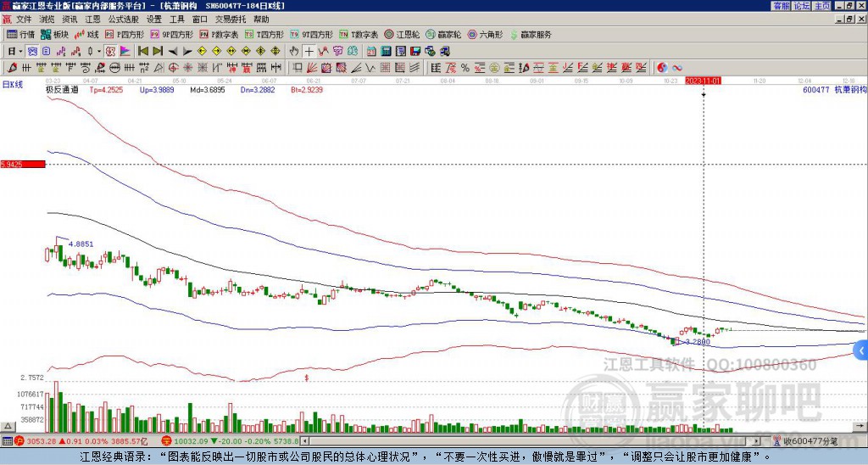The image size is (868, 465).
Task: Open 9P四方形 tool
Action: (x=171, y=34)
